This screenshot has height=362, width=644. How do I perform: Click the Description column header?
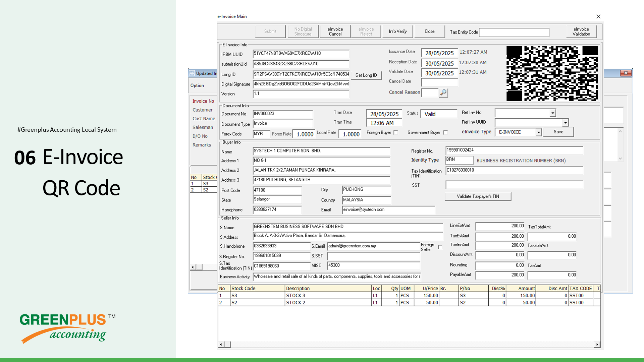328,289
